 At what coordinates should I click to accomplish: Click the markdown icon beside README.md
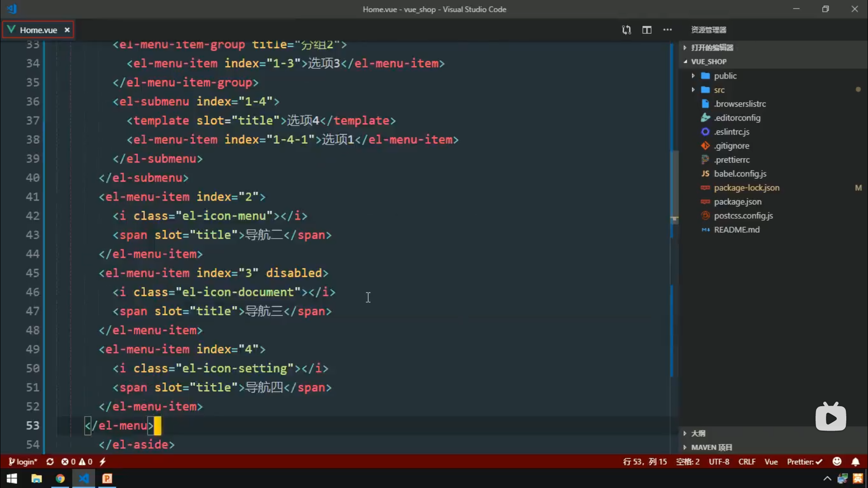705,230
